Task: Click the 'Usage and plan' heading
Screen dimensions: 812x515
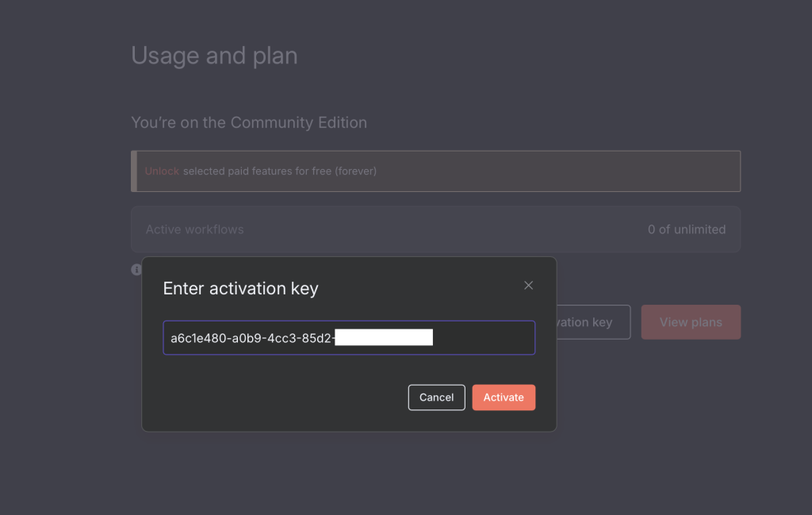Action: click(214, 56)
